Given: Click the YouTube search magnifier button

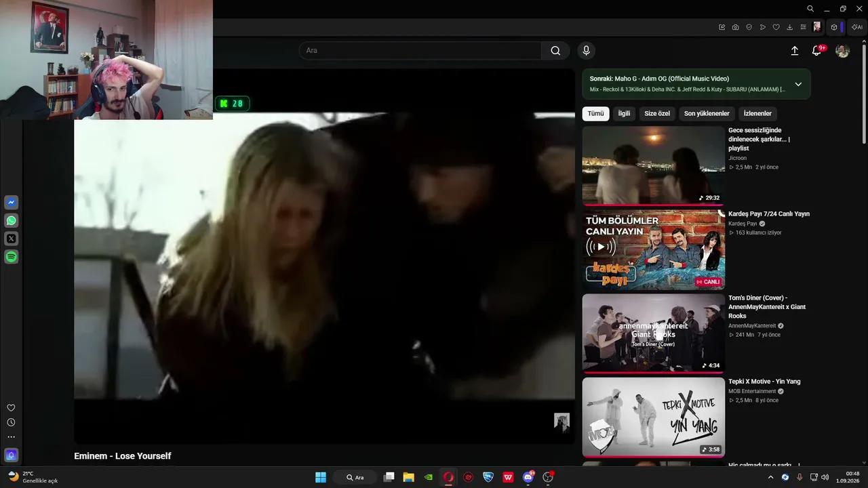Looking at the screenshot, I should pos(555,51).
